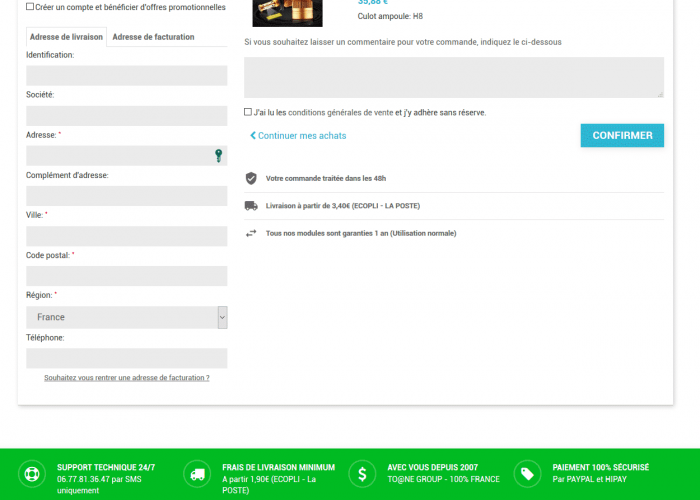Screen dimensions: 700x500
Task: Switch to the Adresse de livraison tab
Action: pyautogui.click(x=66, y=37)
